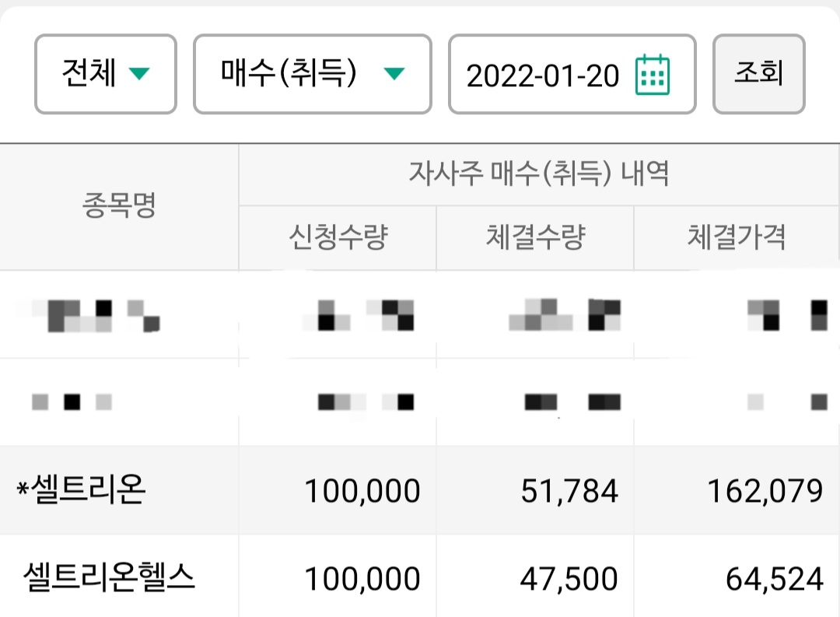Select the *셀트리온 stock row
The image size is (840, 617).
pos(420,490)
